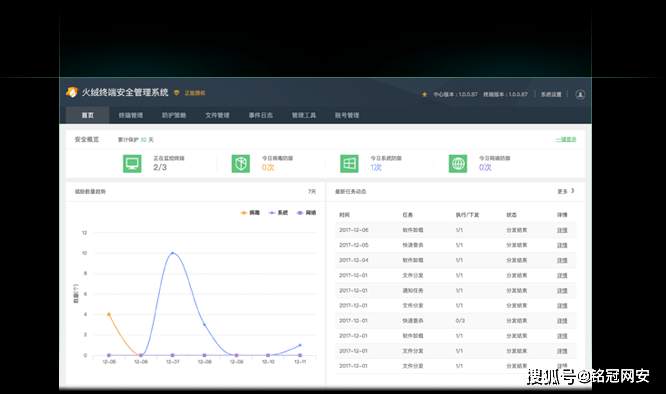Viewport: 666px width, 394px height.
Task: Click the 一键查杀 link
Action: point(566,139)
